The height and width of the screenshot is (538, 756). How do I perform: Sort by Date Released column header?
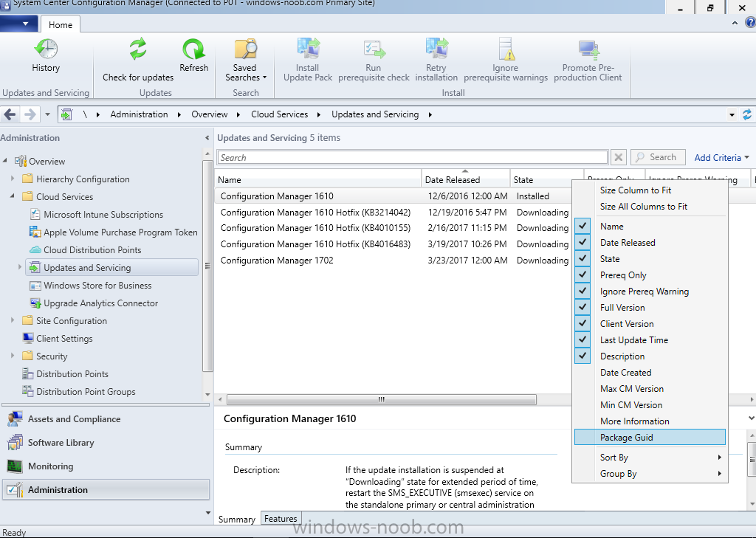(x=465, y=179)
